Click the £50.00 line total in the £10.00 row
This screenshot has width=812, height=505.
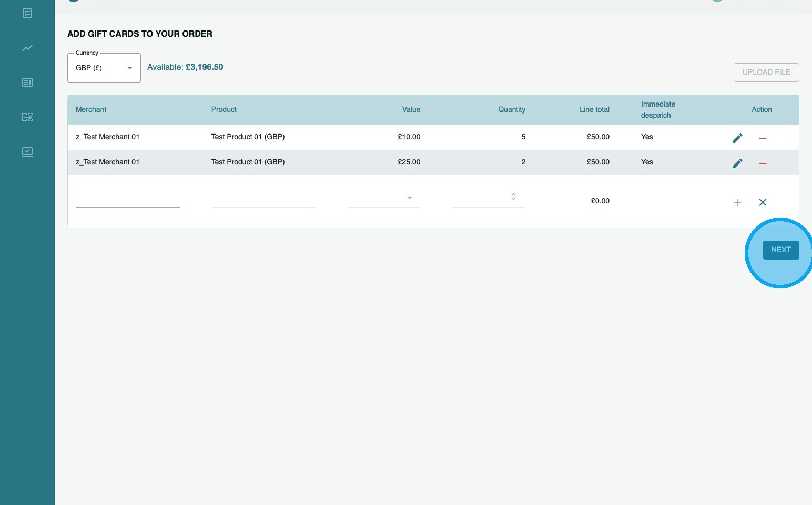click(x=598, y=137)
